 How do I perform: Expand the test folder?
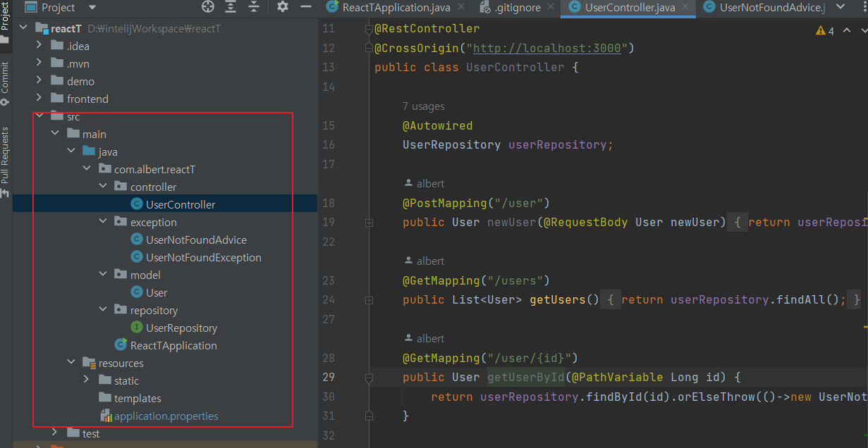point(55,434)
